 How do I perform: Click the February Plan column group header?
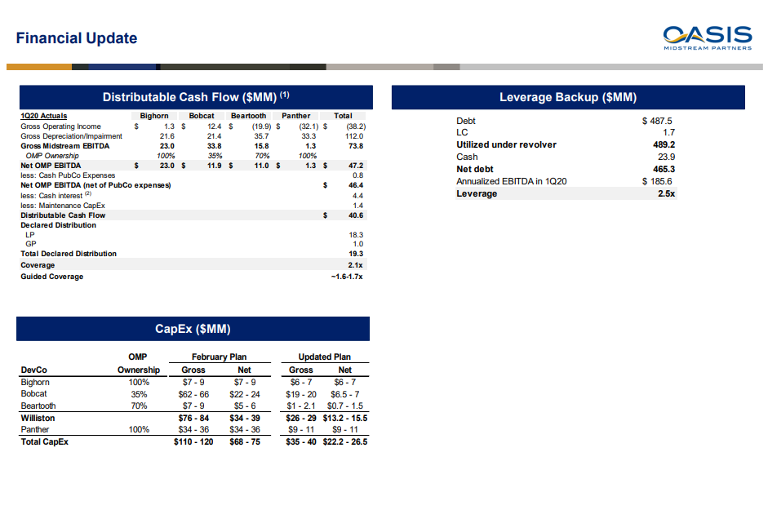click(x=219, y=357)
